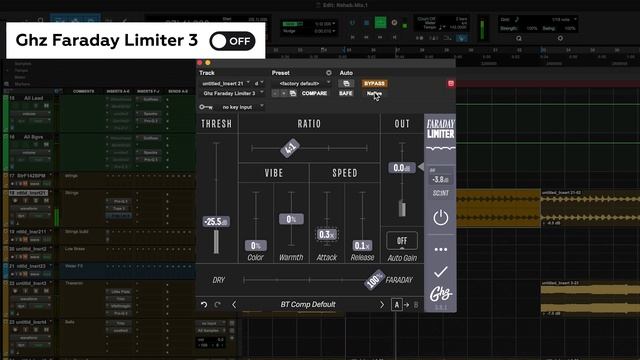Select the B comparison slot
Image resolution: width=640 pixels, height=360 pixels.
coord(416,304)
